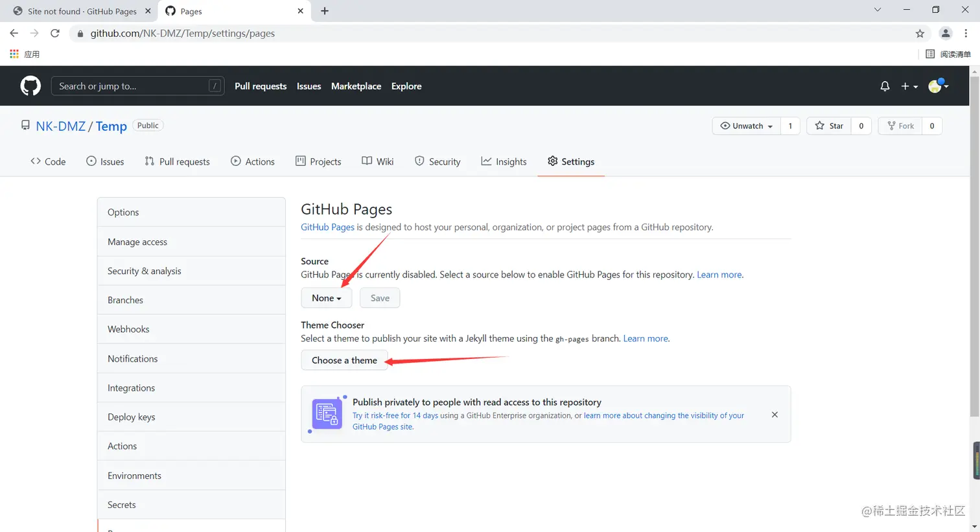Select Manage access in the sidebar
Screen dimensions: 980x532
click(191, 242)
